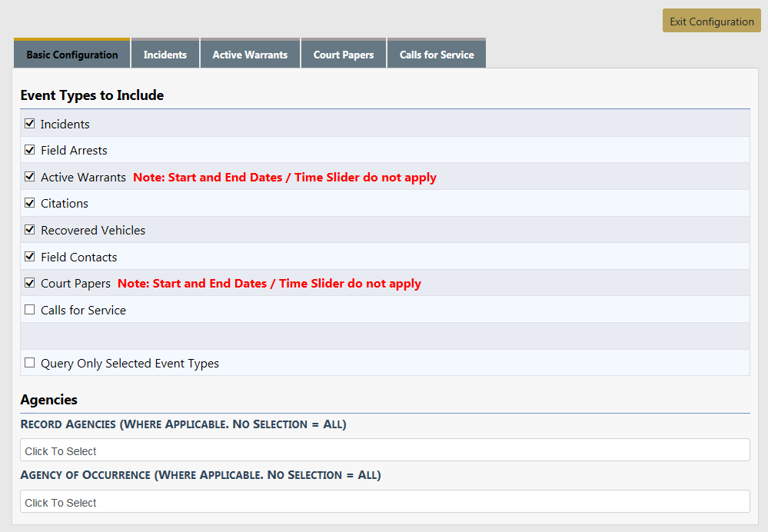The width and height of the screenshot is (768, 532).
Task: Click the Event Types to Include heading
Action: [x=92, y=95]
